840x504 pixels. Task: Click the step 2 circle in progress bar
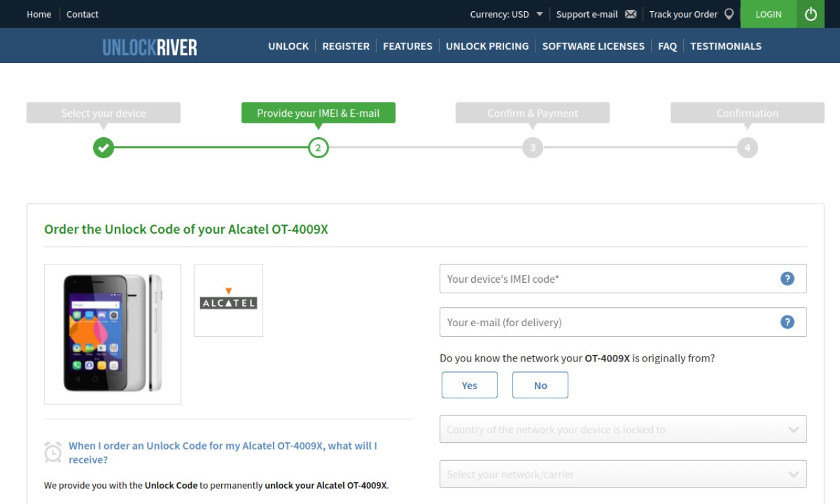tap(318, 148)
